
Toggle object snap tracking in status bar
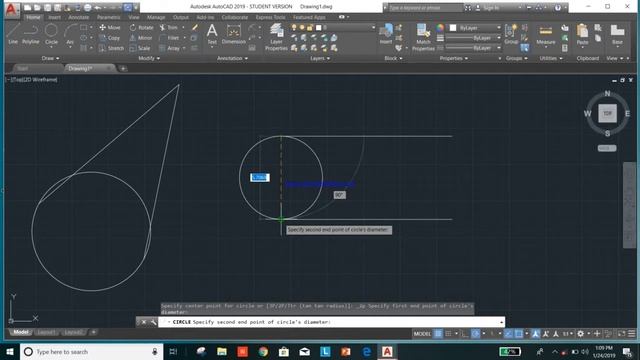pyautogui.click(x=508, y=334)
